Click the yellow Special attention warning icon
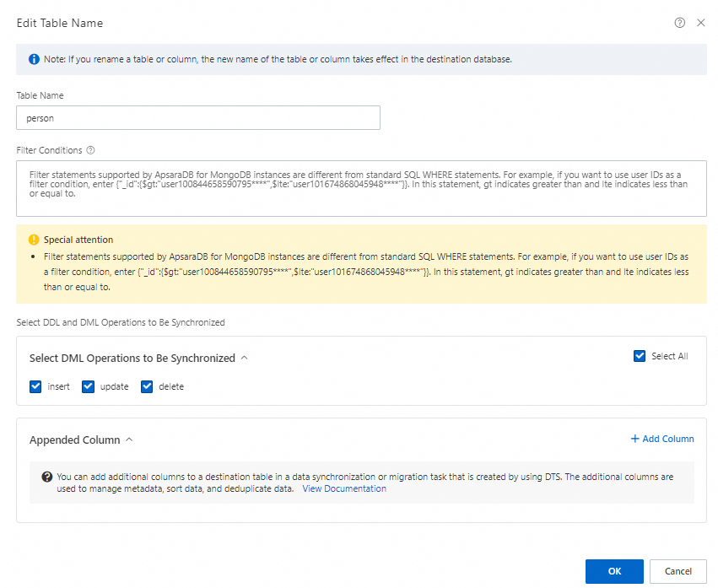The height and width of the screenshot is (588, 718). (x=34, y=240)
